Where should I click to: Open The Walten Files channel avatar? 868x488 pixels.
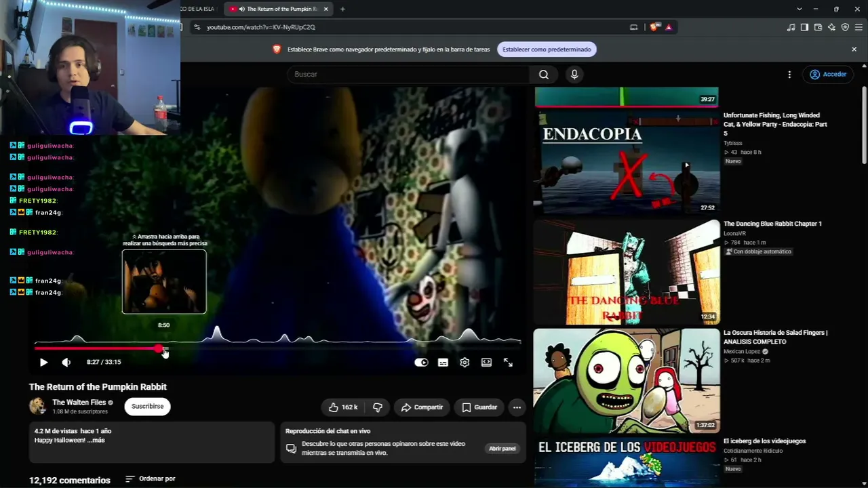point(38,406)
